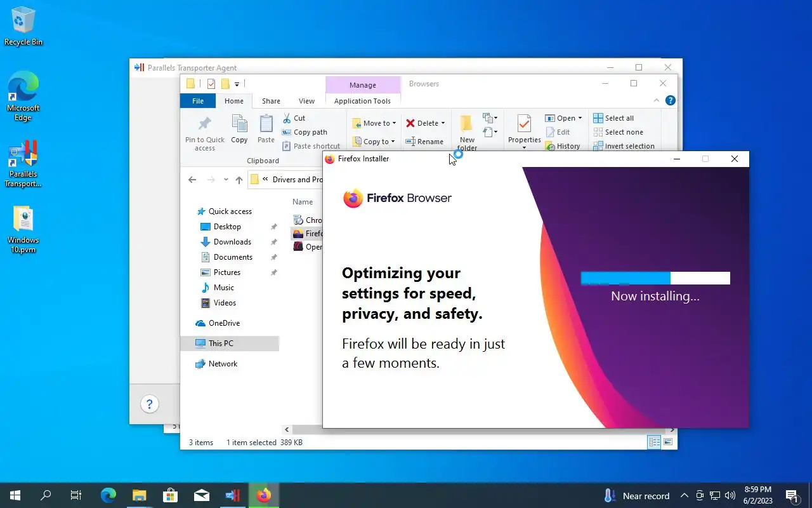Select the Windows 10.pvm desktop file
This screenshot has height=508, width=812.
point(23,230)
